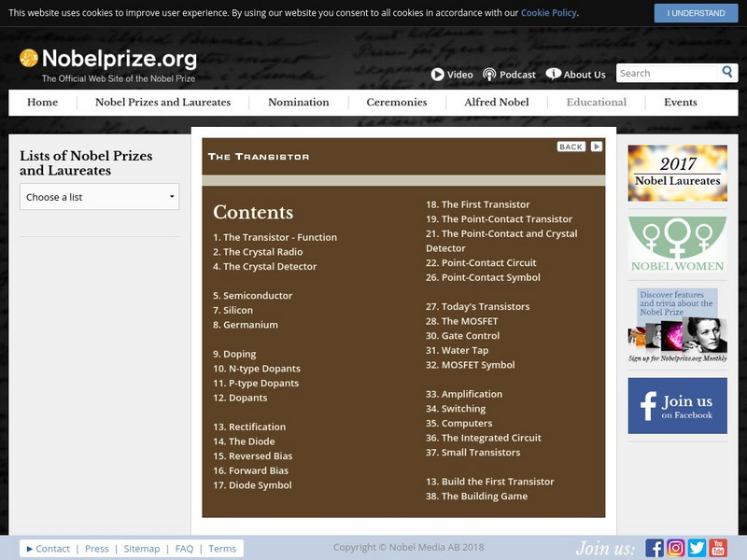Click the Join us on Facebook banner
This screenshot has height=560, width=747.
tap(677, 406)
